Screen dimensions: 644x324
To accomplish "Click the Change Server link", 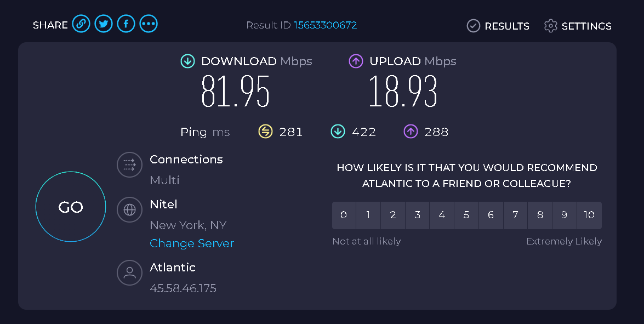I will [x=192, y=243].
